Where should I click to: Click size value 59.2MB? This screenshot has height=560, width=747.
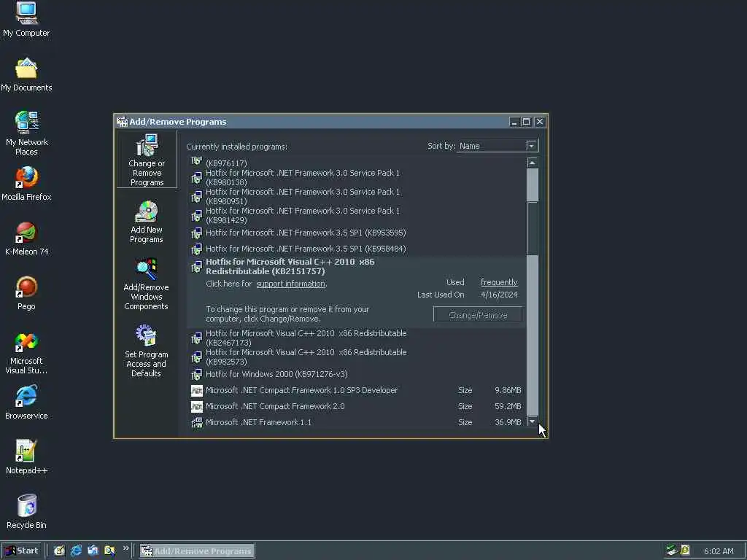click(x=508, y=406)
